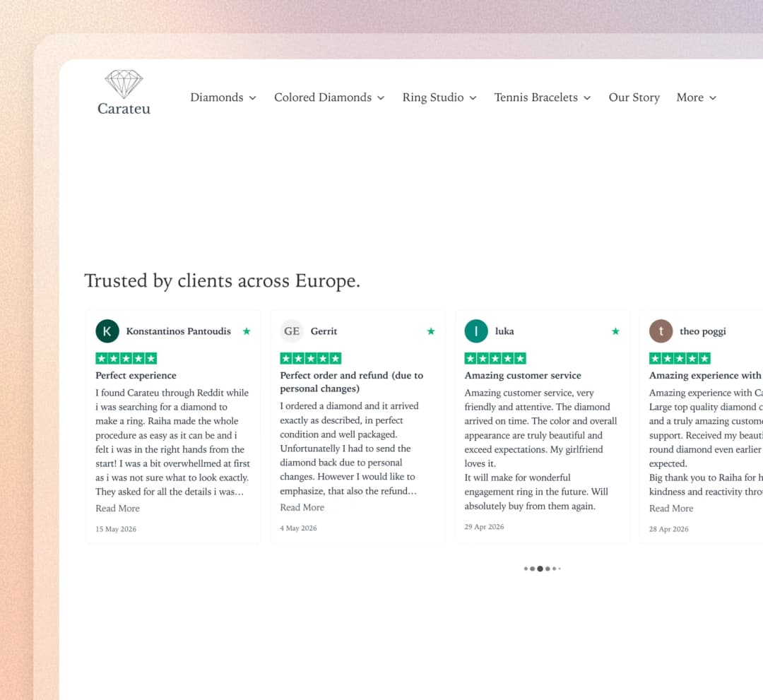Image resolution: width=763 pixels, height=700 pixels.
Task: Select the active carousel pagination dot
Action: (x=540, y=569)
